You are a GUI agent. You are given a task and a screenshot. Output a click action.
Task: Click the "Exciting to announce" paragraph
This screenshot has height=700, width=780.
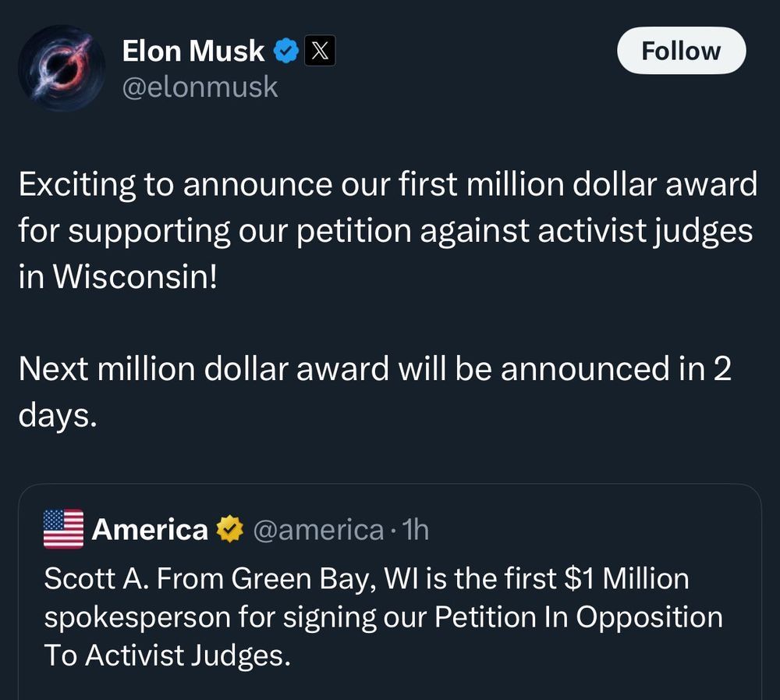point(387,231)
